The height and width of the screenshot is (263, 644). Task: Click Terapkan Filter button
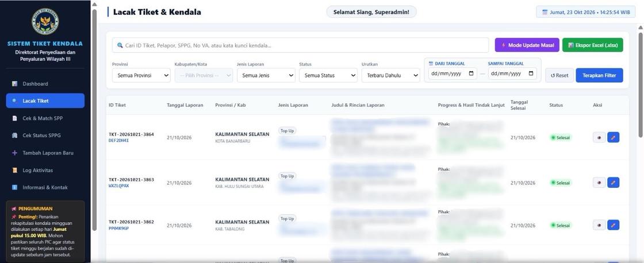[x=599, y=75]
